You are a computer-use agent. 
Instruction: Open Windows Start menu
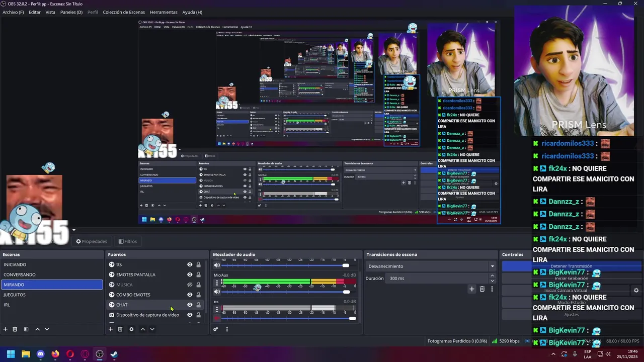11,354
